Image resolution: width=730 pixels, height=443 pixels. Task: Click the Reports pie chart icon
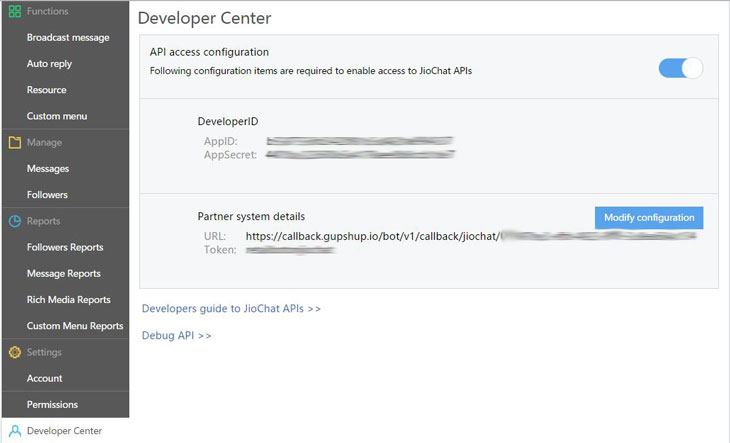click(x=15, y=221)
